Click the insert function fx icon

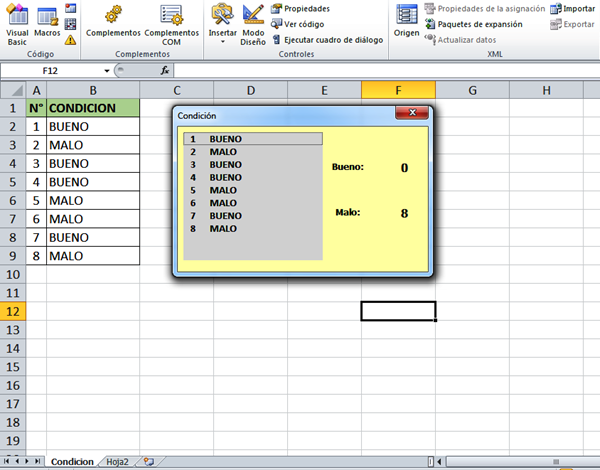tap(165, 70)
